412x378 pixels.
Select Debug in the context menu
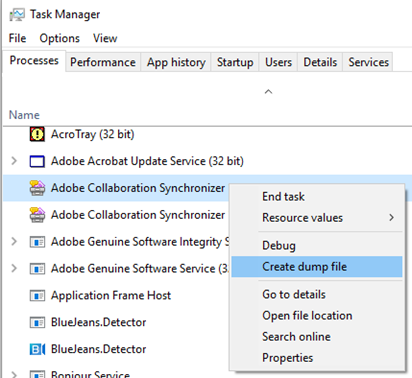[317, 246]
